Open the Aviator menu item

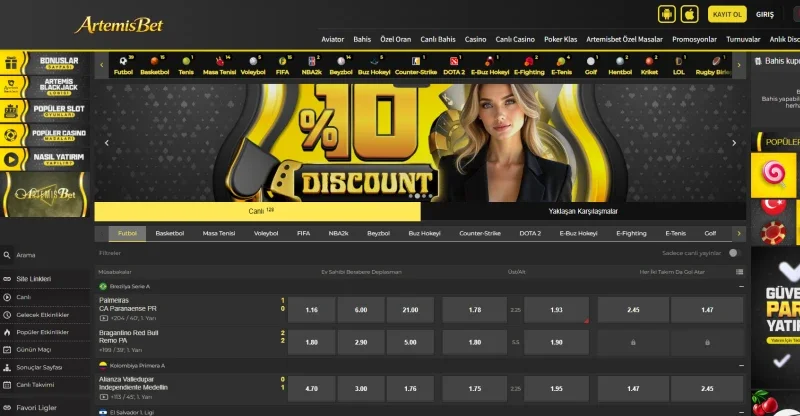point(333,39)
